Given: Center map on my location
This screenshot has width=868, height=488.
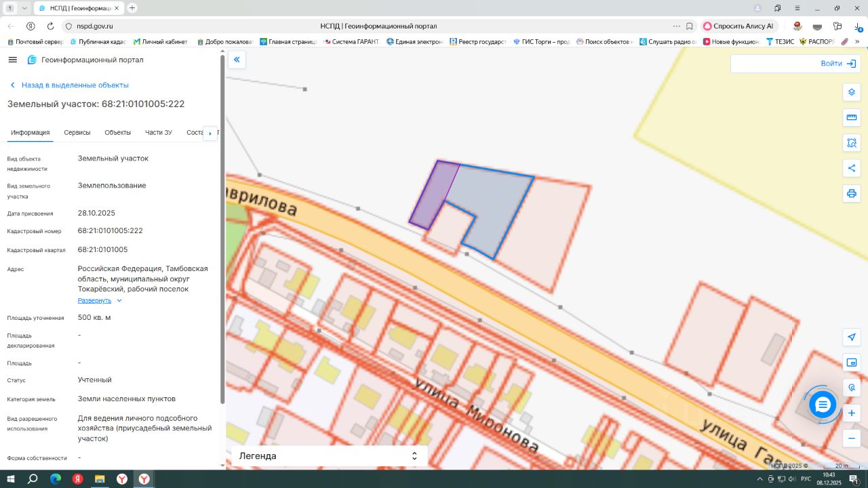Looking at the screenshot, I should pos(852,338).
